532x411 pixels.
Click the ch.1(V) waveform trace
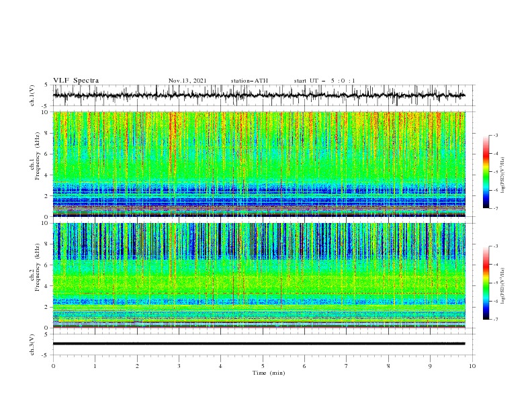point(259,95)
